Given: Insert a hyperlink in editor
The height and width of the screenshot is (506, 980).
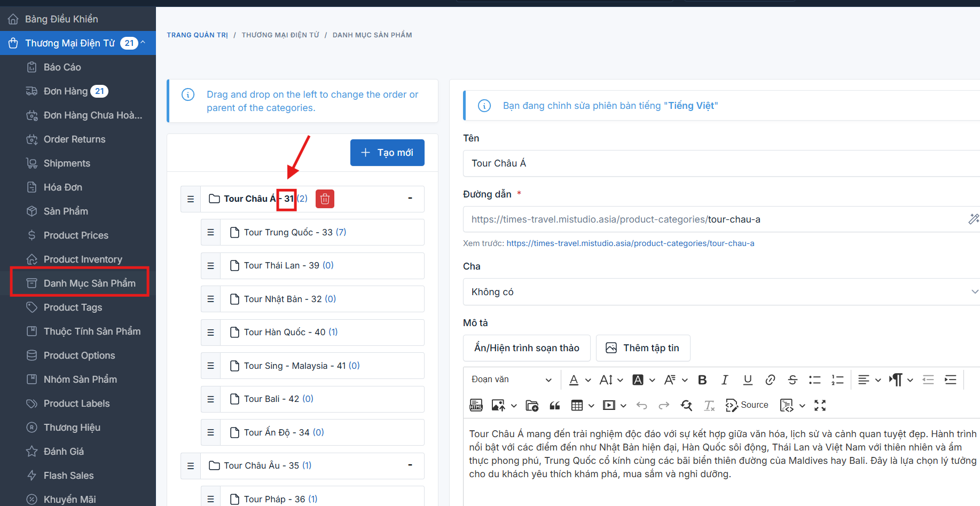Looking at the screenshot, I should pos(770,380).
